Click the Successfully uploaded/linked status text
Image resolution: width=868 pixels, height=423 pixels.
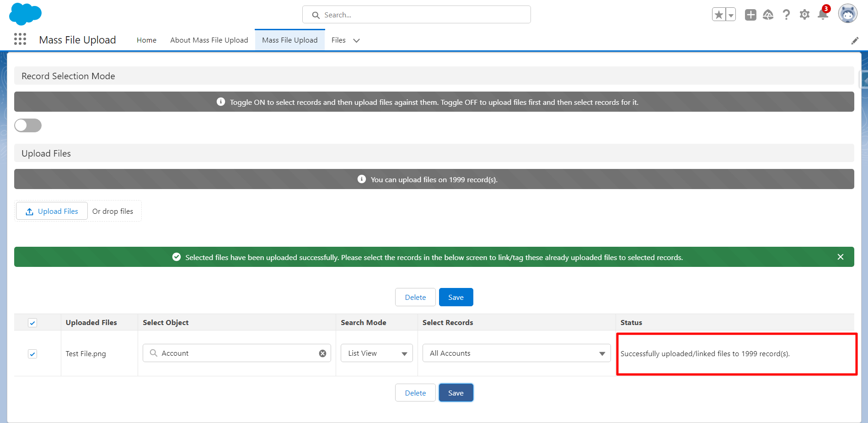705,353
